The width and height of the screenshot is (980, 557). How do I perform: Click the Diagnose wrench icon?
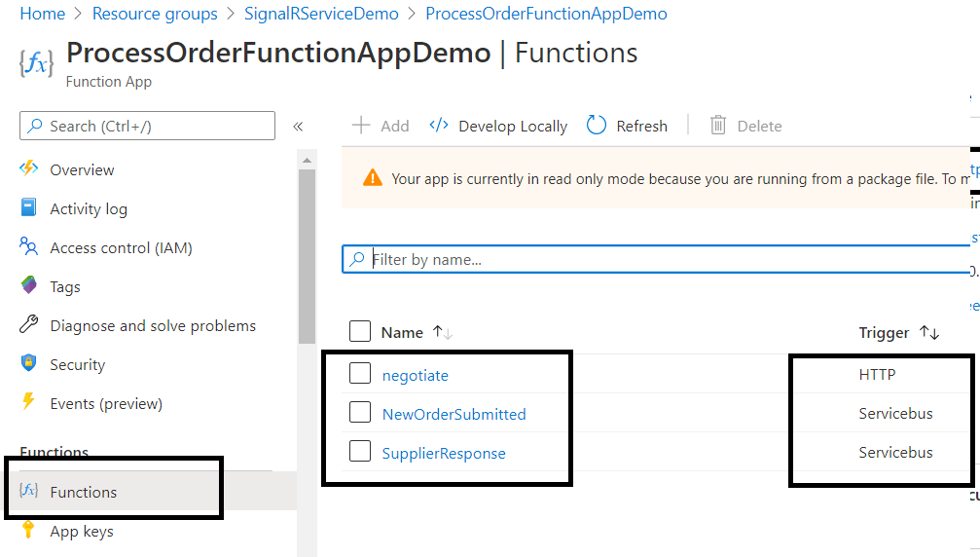tap(29, 324)
